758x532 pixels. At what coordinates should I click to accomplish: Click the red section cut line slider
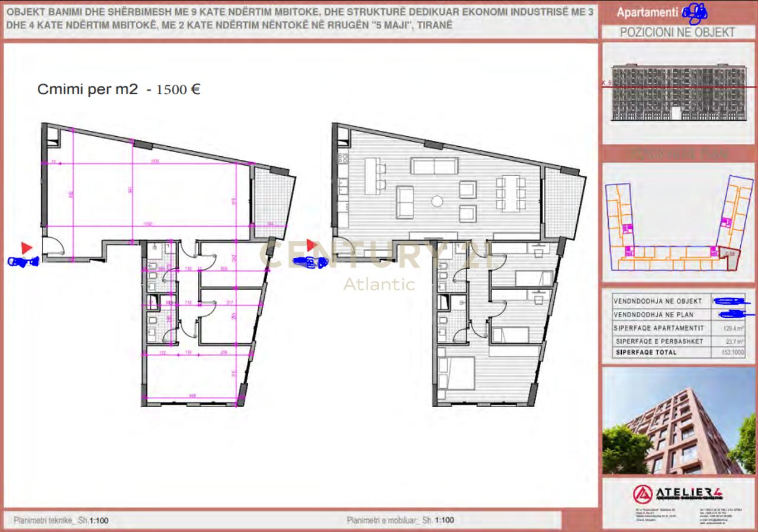click(678, 85)
